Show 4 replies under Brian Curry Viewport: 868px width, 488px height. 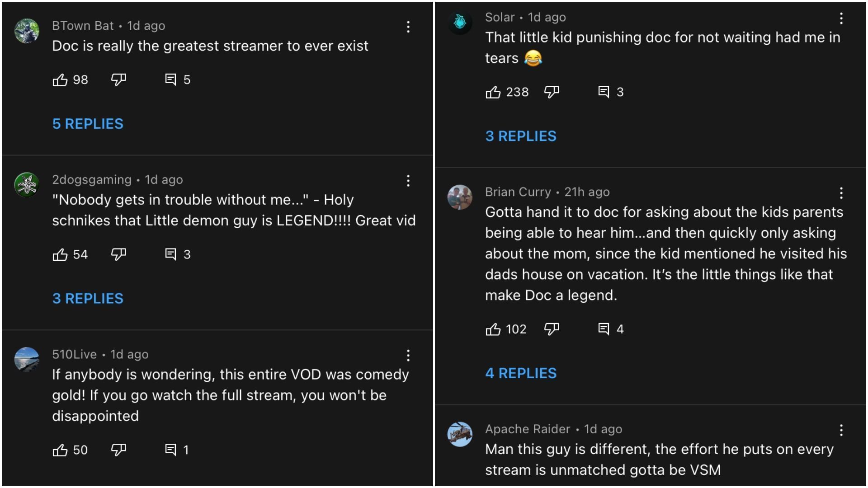(521, 373)
